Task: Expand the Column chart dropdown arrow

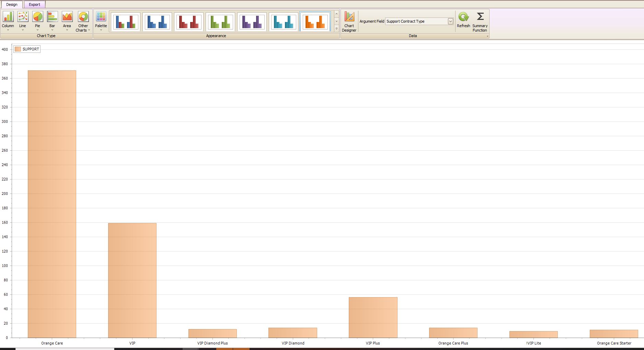Action: coord(8,30)
